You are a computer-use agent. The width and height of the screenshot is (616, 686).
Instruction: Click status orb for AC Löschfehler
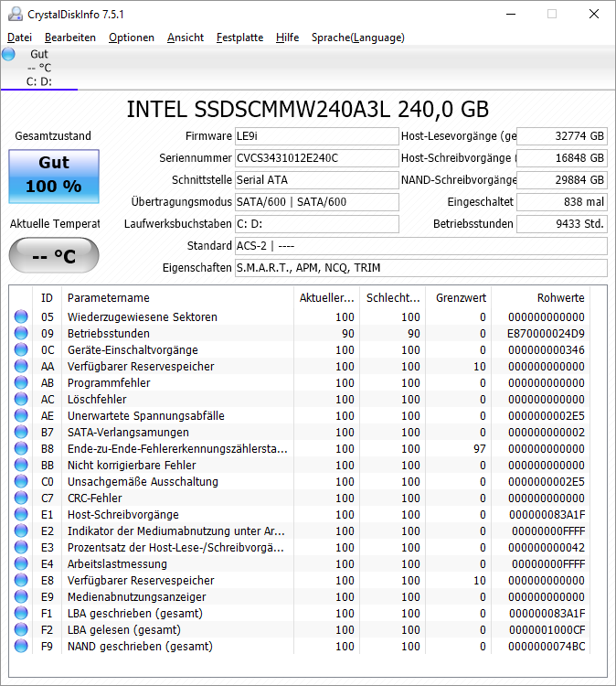pos(21,399)
